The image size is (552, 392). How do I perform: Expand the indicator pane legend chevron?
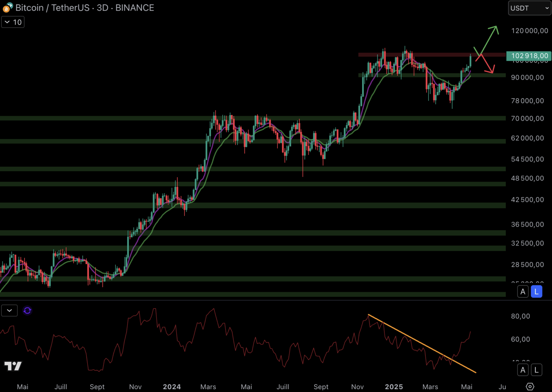[x=9, y=311]
